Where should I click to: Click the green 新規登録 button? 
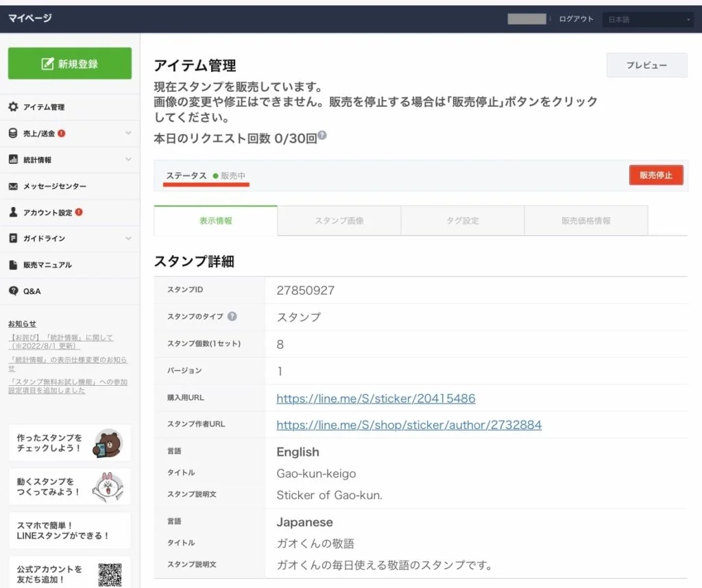(x=70, y=64)
